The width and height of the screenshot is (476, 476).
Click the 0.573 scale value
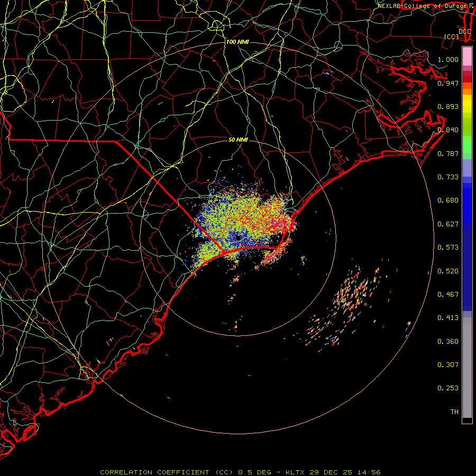[448, 248]
